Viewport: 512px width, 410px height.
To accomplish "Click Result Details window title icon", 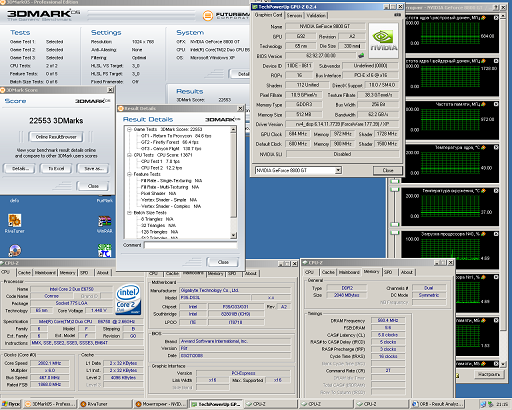I will pos(121,109).
